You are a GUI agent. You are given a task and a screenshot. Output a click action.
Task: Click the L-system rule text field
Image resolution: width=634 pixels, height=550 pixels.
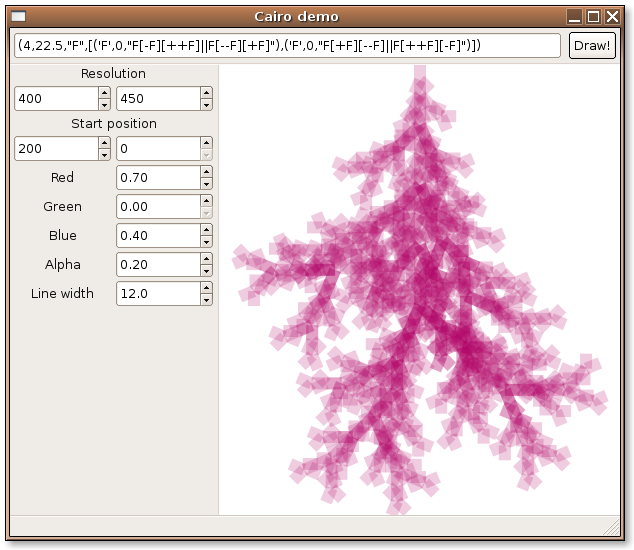pyautogui.click(x=287, y=46)
